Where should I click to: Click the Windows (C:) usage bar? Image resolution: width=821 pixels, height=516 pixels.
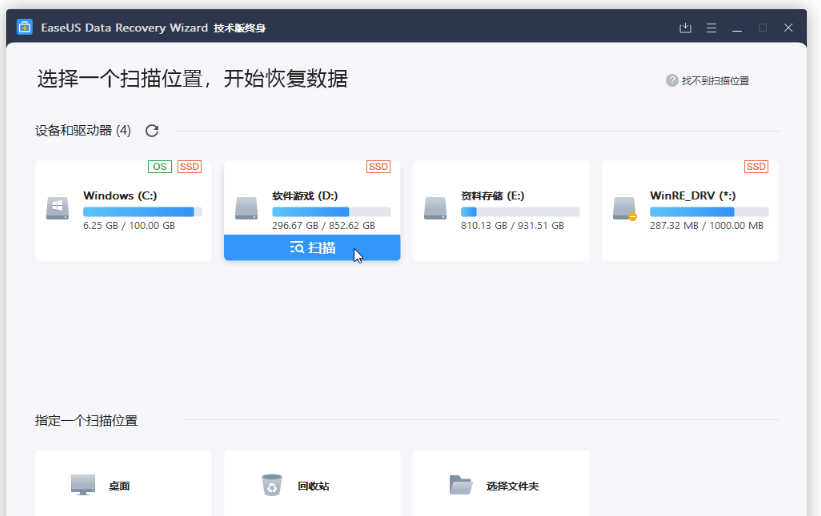tap(142, 212)
